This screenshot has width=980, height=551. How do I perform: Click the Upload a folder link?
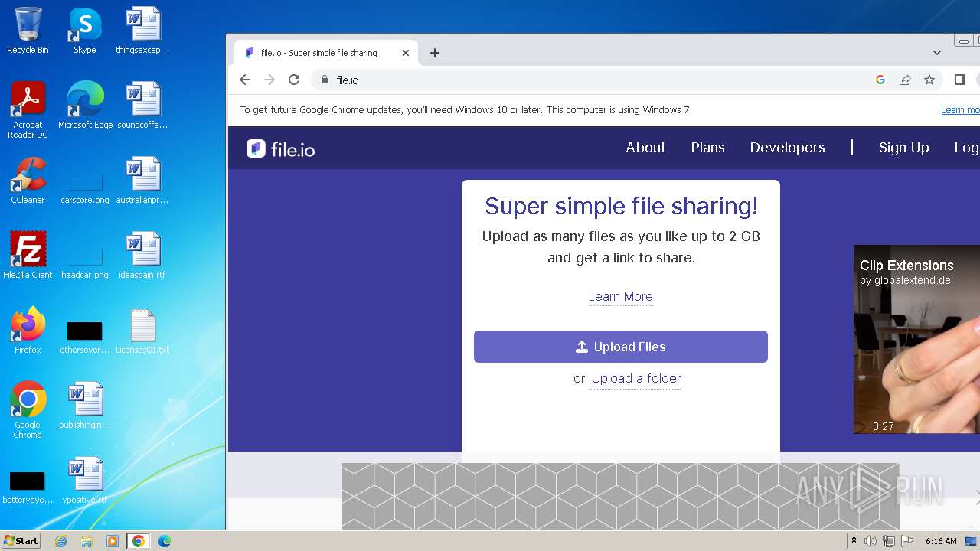point(635,378)
